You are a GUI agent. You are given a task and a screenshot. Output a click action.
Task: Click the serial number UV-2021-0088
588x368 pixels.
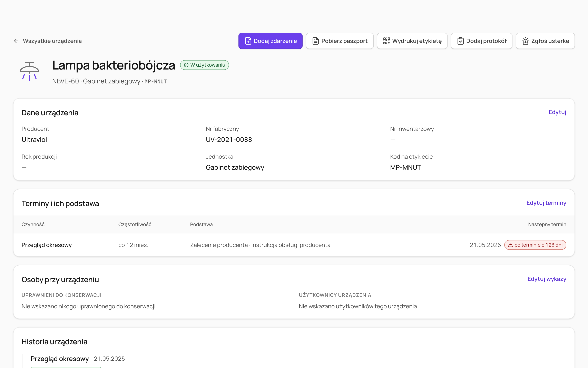click(229, 140)
